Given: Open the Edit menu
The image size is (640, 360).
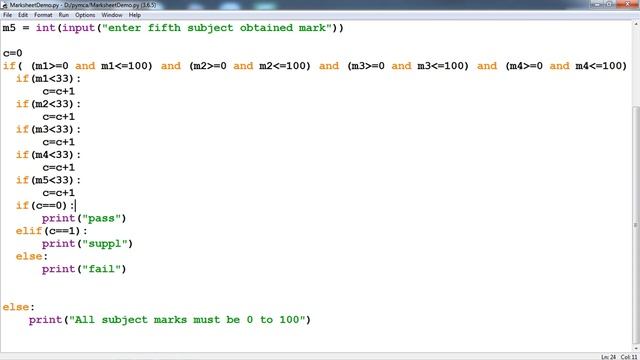Looking at the screenshot, I should pyautogui.click(x=23, y=15).
